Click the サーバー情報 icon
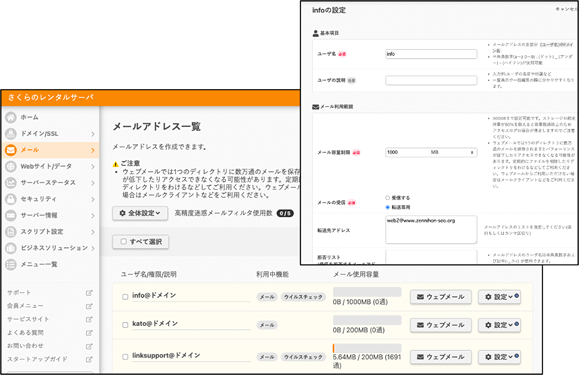 (x=11, y=215)
